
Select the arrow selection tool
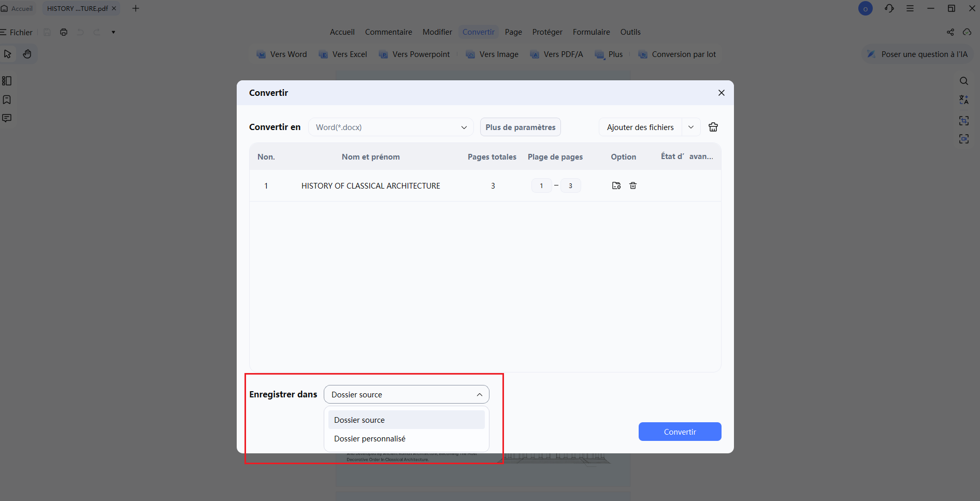pyautogui.click(x=8, y=54)
